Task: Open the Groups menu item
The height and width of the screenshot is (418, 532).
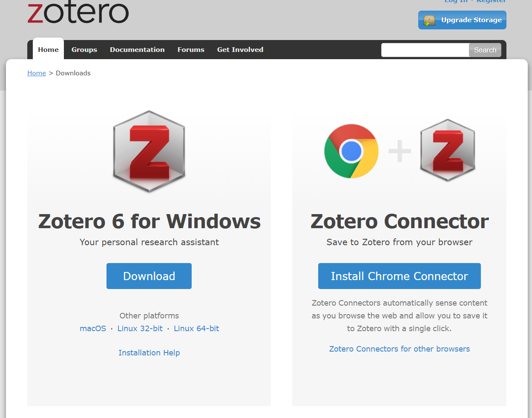Action: click(x=84, y=49)
